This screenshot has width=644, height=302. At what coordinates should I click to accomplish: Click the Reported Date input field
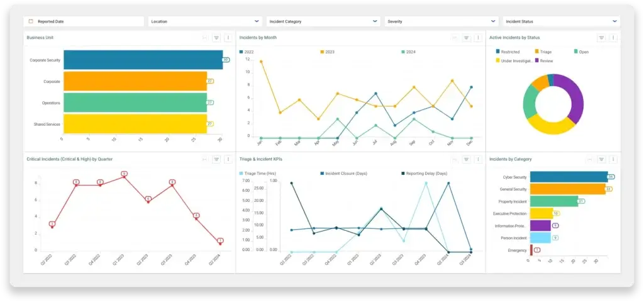pos(88,21)
